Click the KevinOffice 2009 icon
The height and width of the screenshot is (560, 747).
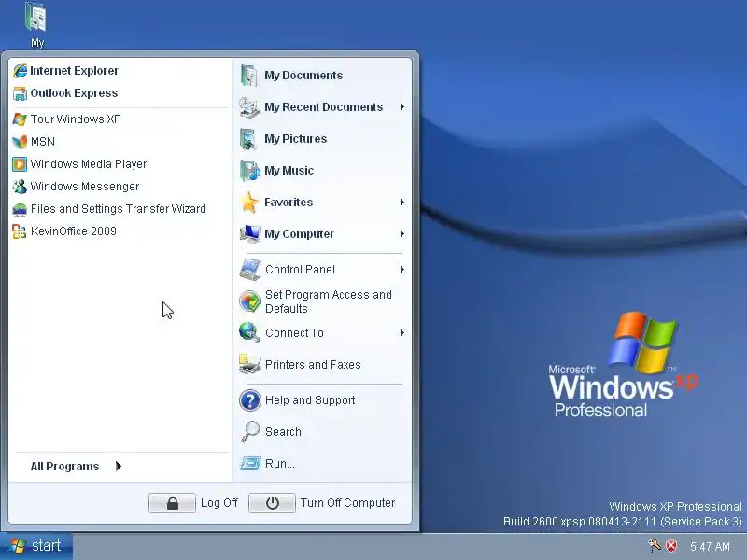(x=20, y=231)
